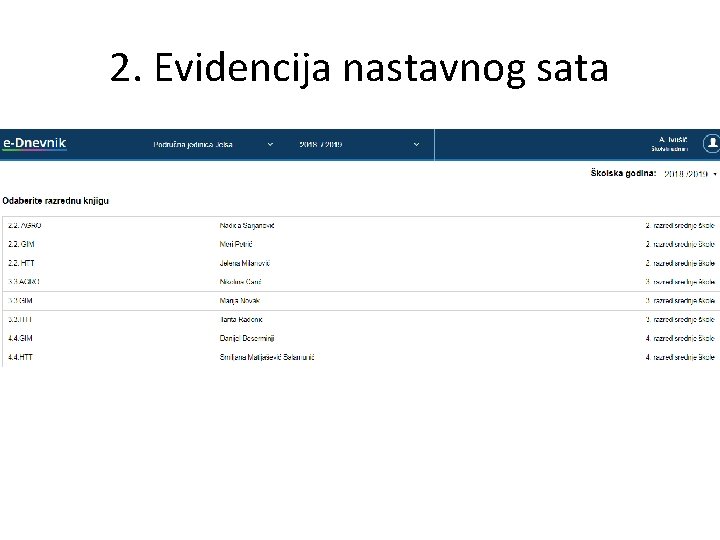This screenshot has width=720, height=540.
Task: Click grade level text in 2.2. GIM row
Action: pos(680,244)
